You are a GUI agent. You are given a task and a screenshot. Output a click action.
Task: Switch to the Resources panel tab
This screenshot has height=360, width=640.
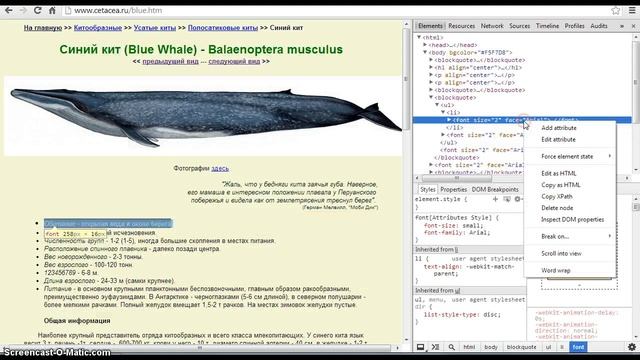(462, 26)
